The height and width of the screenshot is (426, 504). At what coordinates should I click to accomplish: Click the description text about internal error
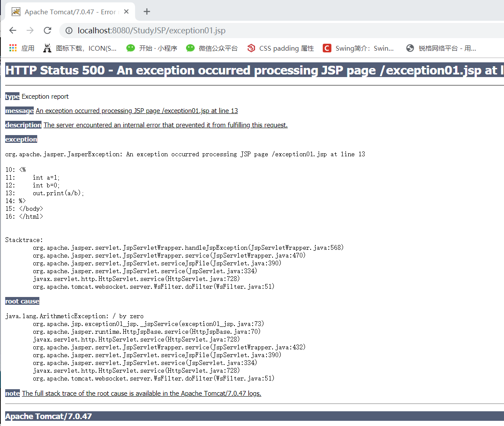166,125
